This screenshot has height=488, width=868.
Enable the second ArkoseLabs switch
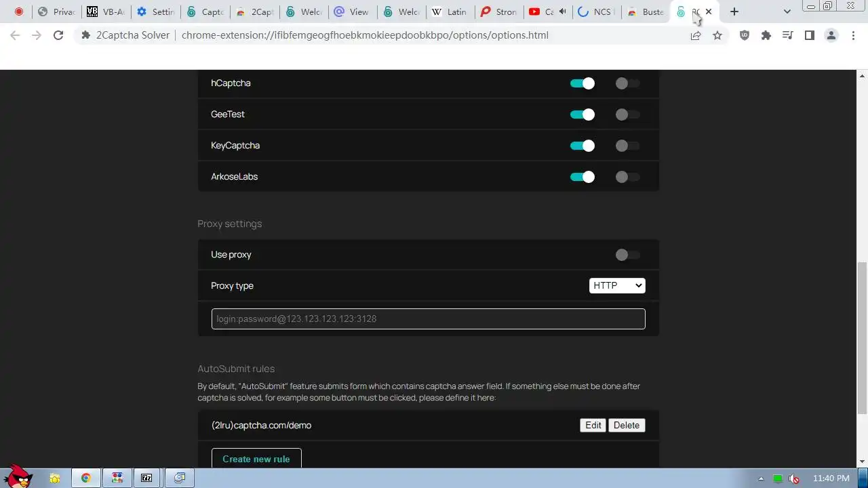pyautogui.click(x=627, y=177)
